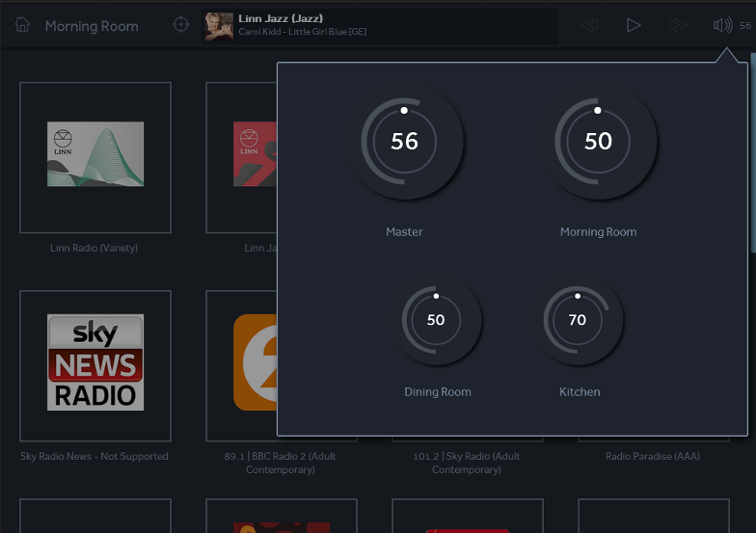The image size is (756, 533).
Task: Click the Kitchen label
Action: click(x=580, y=392)
